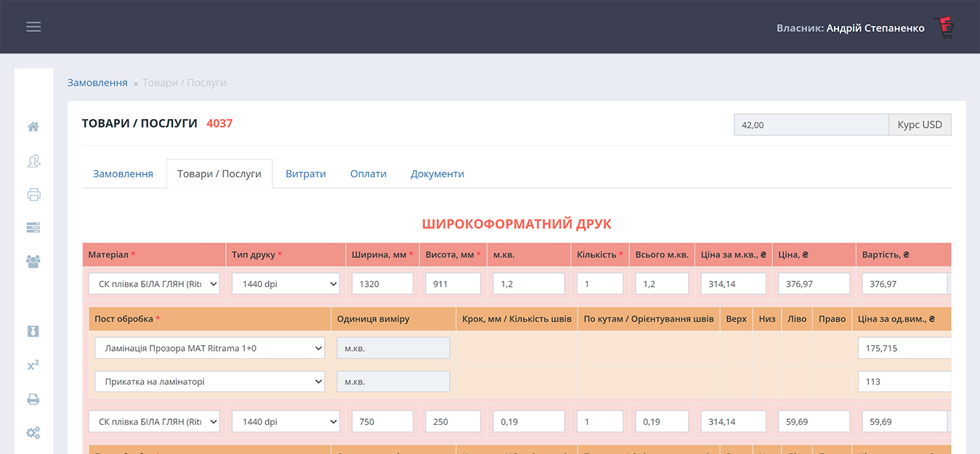Click the x² icon in the sidebar
This screenshot has width=980, height=454.
tap(33, 365)
